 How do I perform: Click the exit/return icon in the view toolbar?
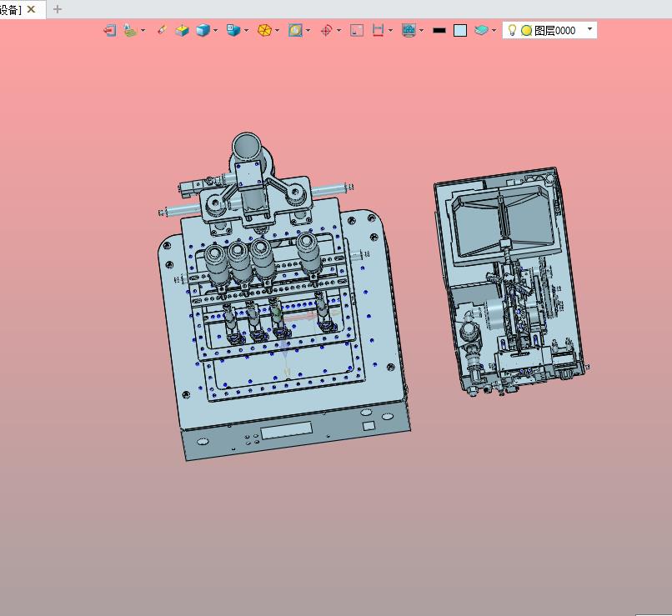110,30
